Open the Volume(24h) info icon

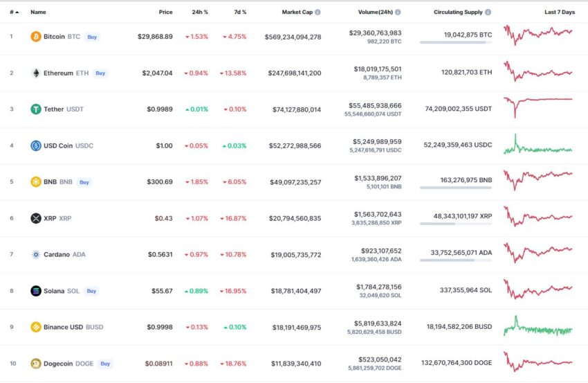[398, 12]
